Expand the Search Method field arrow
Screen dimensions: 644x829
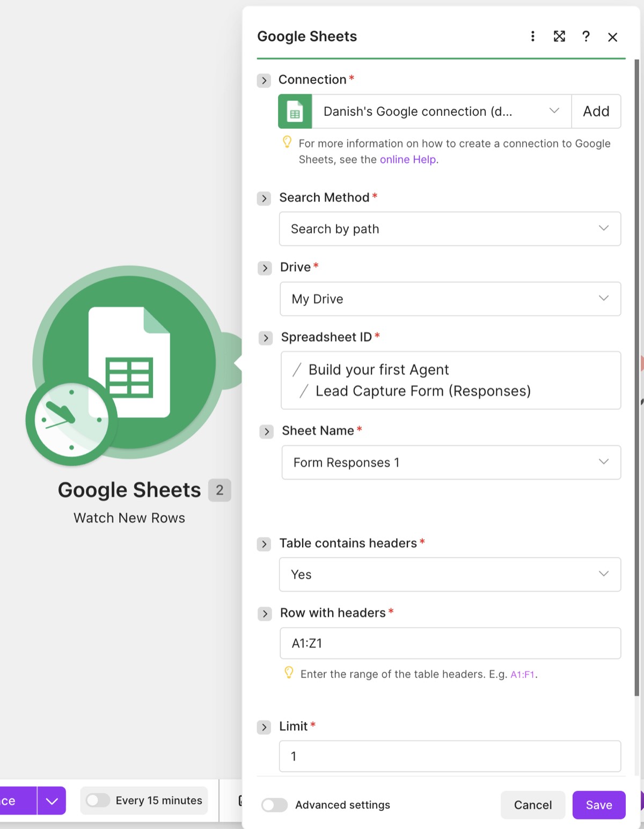pos(264,199)
